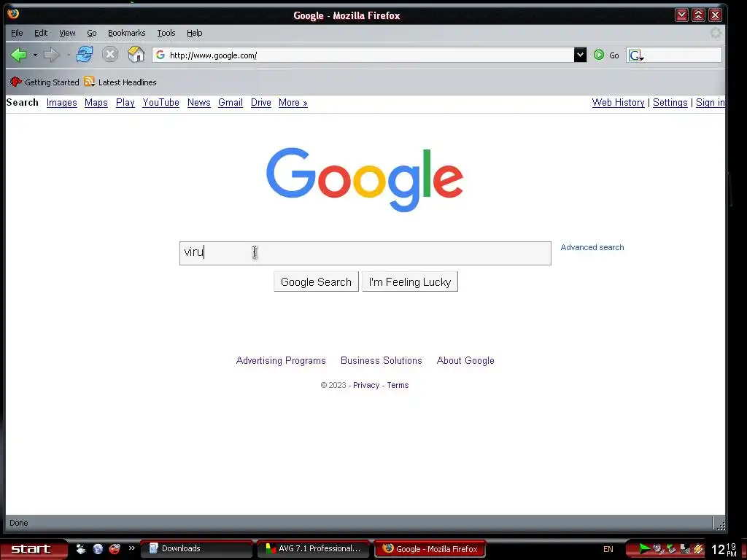The height and width of the screenshot is (560, 747).
Task: Open Advertising Programs link
Action: (281, 360)
